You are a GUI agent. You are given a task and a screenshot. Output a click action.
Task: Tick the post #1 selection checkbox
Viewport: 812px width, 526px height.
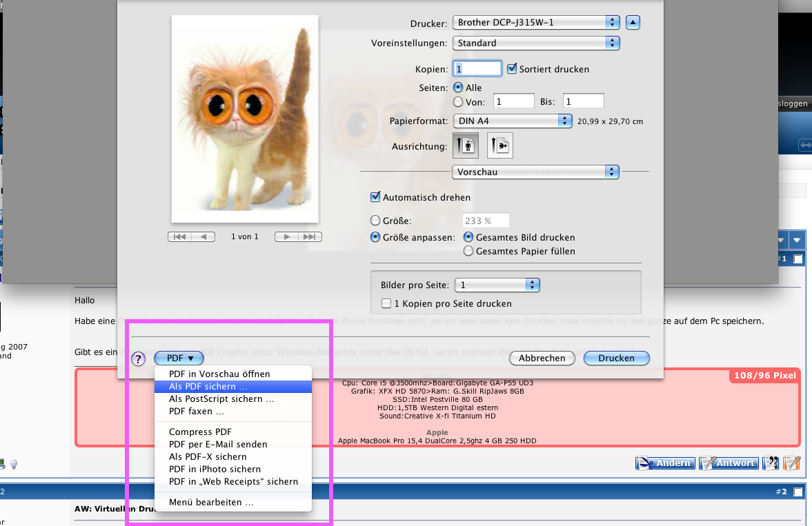click(x=798, y=259)
